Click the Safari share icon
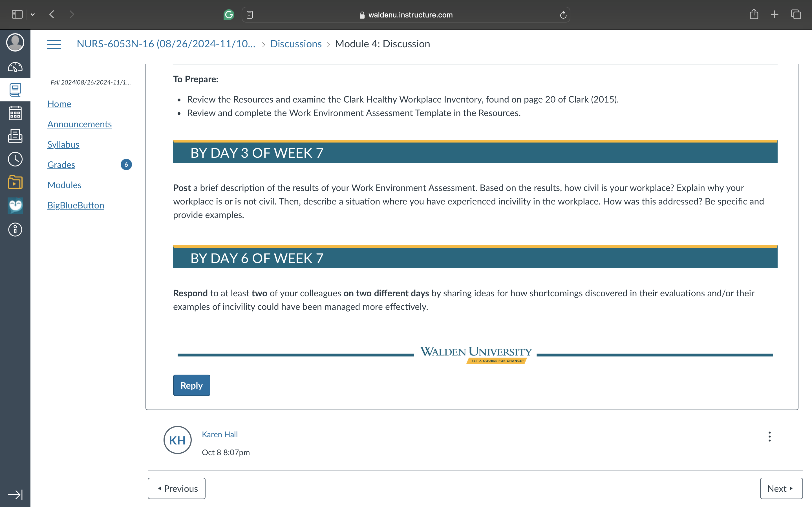812x507 pixels. [754, 14]
